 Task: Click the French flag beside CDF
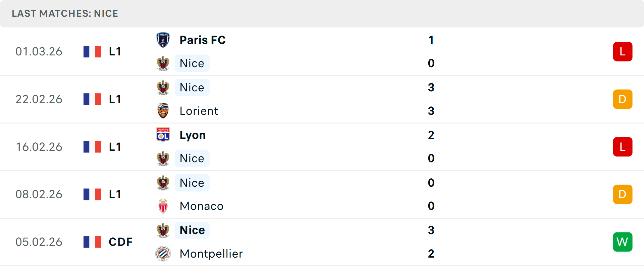(92, 242)
